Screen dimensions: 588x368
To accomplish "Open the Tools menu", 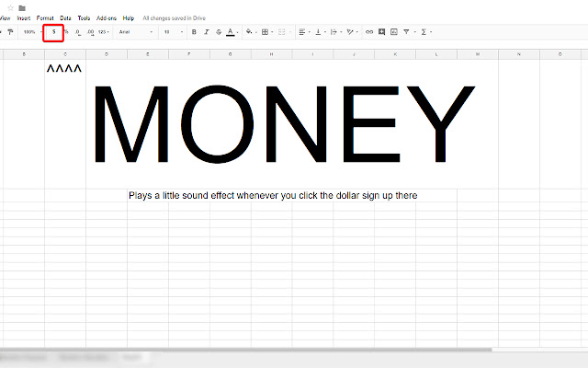I will (84, 18).
